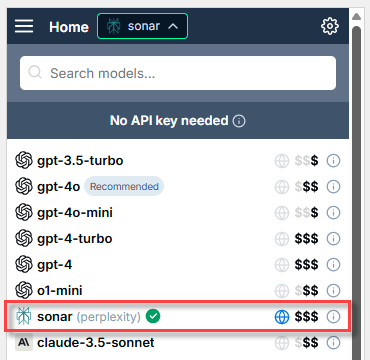370x360 pixels.
Task: Open the hamburger menu icon
Action: click(24, 26)
